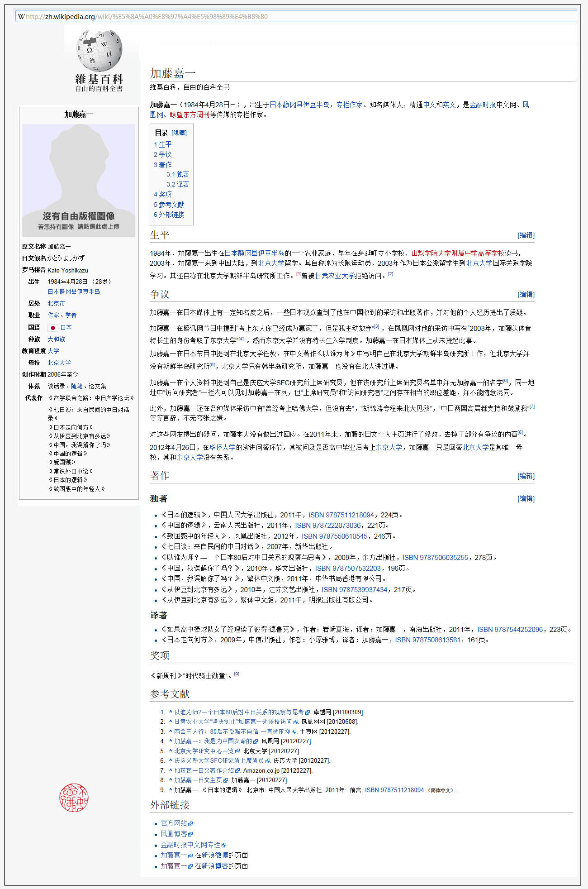Jump to contents entry 2 争议
Screen dimensions: 588x889
pos(162,154)
